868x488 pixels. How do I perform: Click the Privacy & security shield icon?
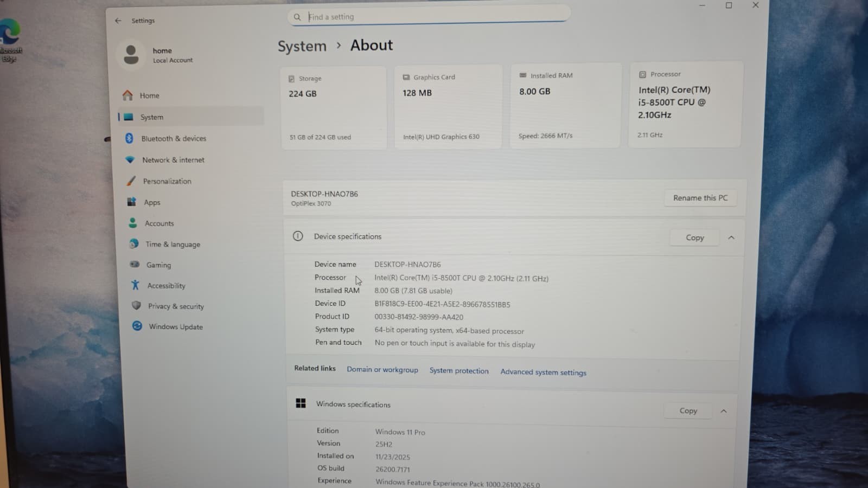point(136,306)
